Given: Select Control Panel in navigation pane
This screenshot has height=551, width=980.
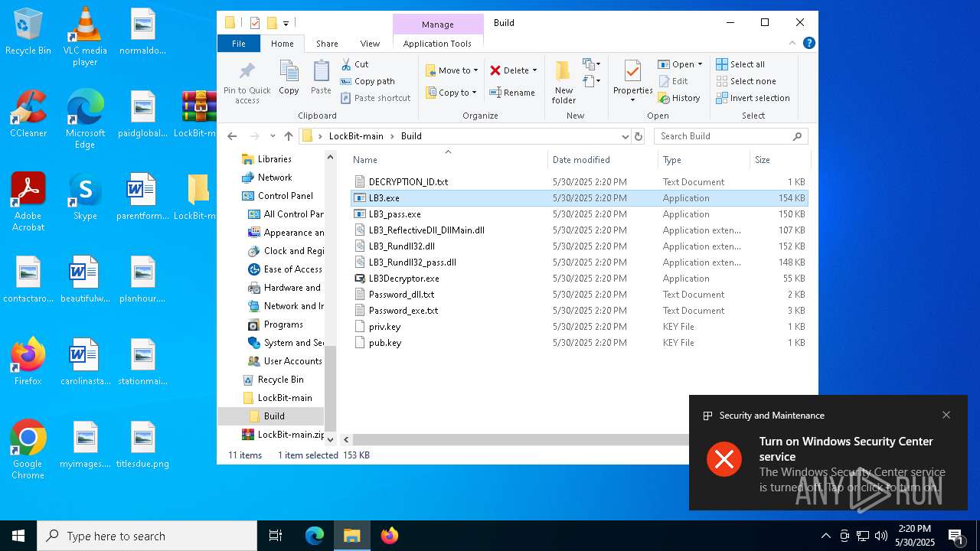Looking at the screenshot, I should [x=285, y=196].
